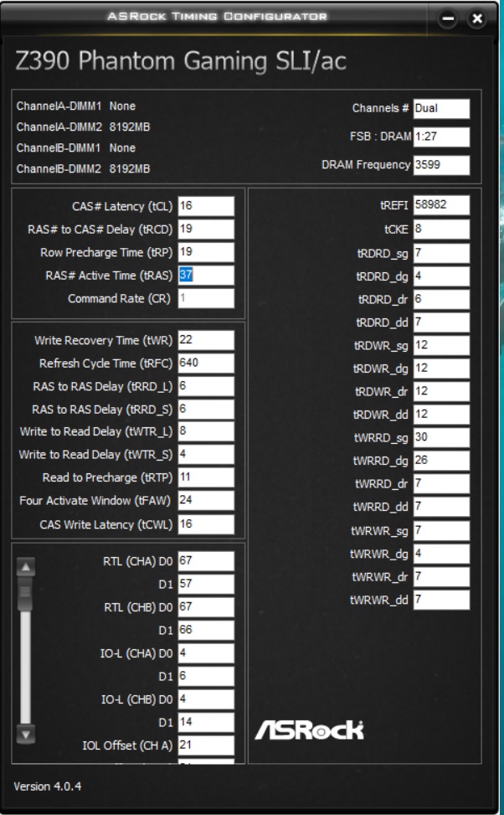The width and height of the screenshot is (504, 815).
Task: Click the tCKE value field
Action: (x=442, y=230)
